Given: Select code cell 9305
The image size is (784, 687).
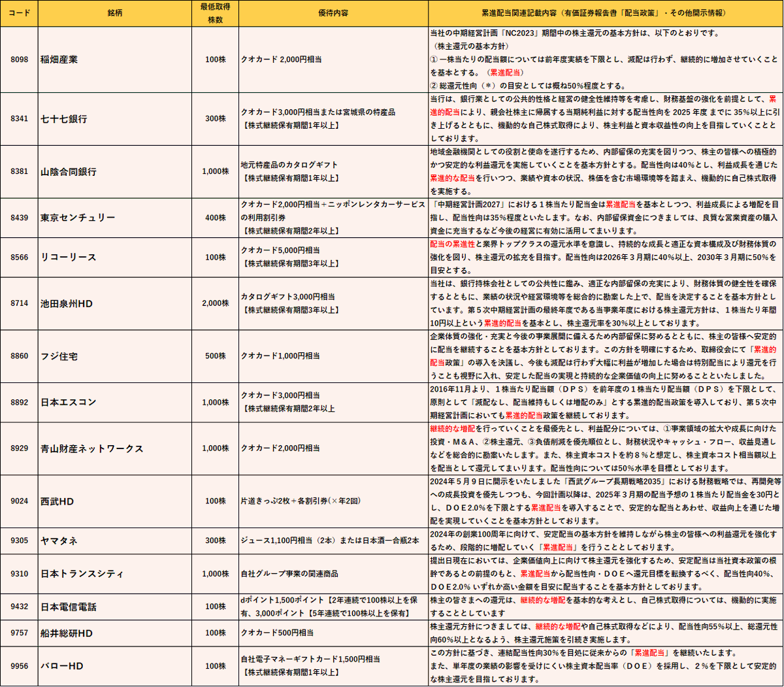Looking at the screenshot, I should pos(19,541).
